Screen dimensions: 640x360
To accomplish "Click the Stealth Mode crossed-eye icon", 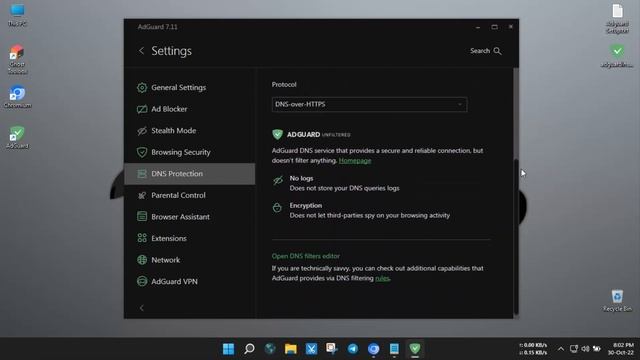I will click(142, 131).
